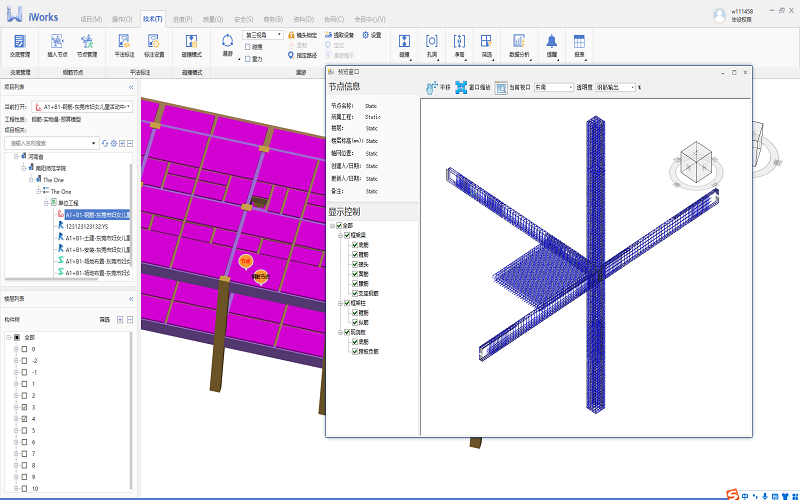
Task: Open the project name search dropdown arrow
Action: tap(93, 143)
